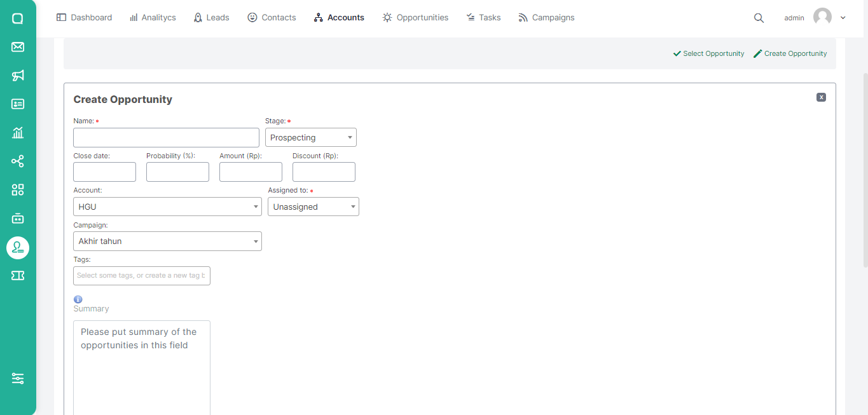868x415 pixels.
Task: Open the apps grid sidebar icon
Action: [x=18, y=189]
